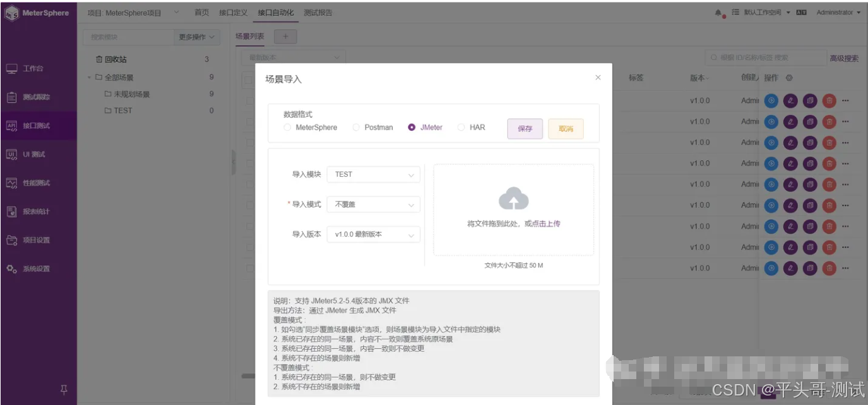Select the HAR data format

[472, 128]
